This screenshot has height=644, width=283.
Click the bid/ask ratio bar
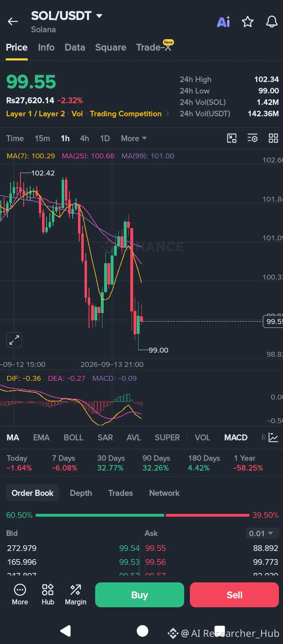[142, 515]
